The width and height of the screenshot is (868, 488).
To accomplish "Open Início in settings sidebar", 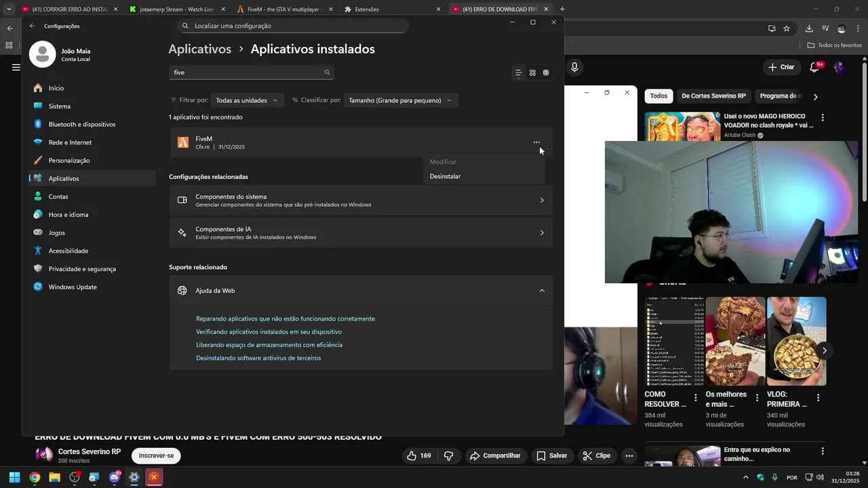I will pos(92,88).
